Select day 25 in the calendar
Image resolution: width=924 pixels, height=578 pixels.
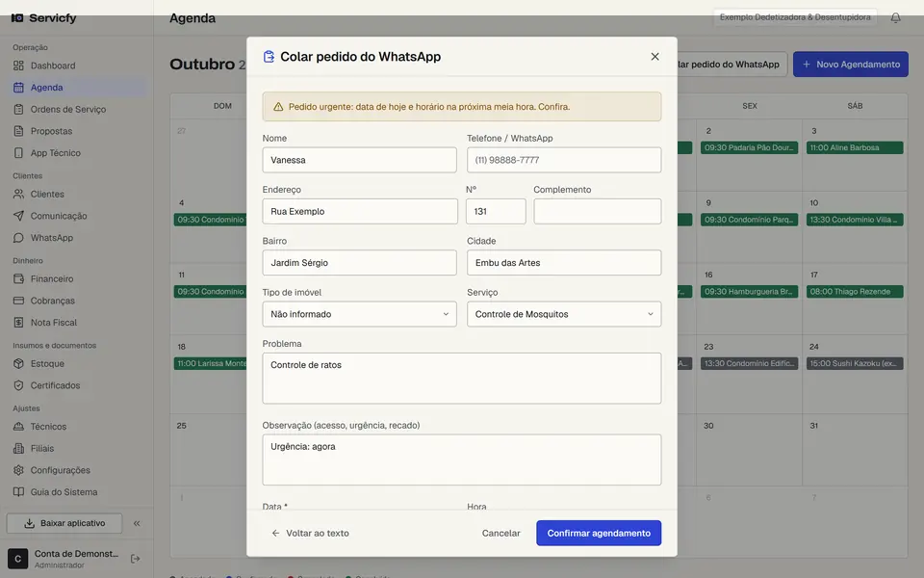[182, 426]
